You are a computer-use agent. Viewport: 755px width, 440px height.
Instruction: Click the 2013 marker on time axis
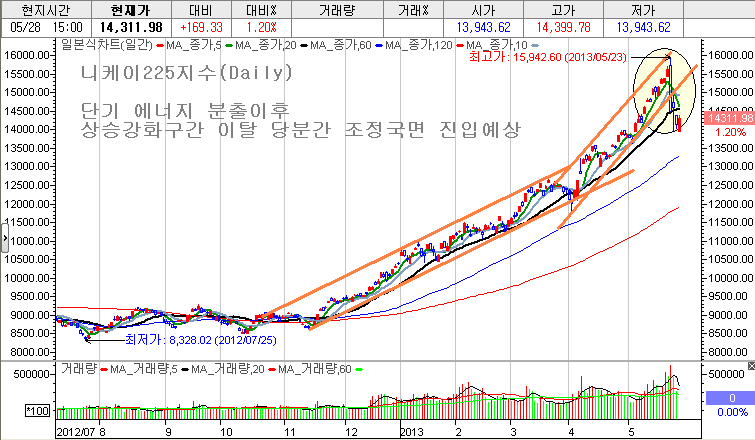pyautogui.click(x=412, y=432)
